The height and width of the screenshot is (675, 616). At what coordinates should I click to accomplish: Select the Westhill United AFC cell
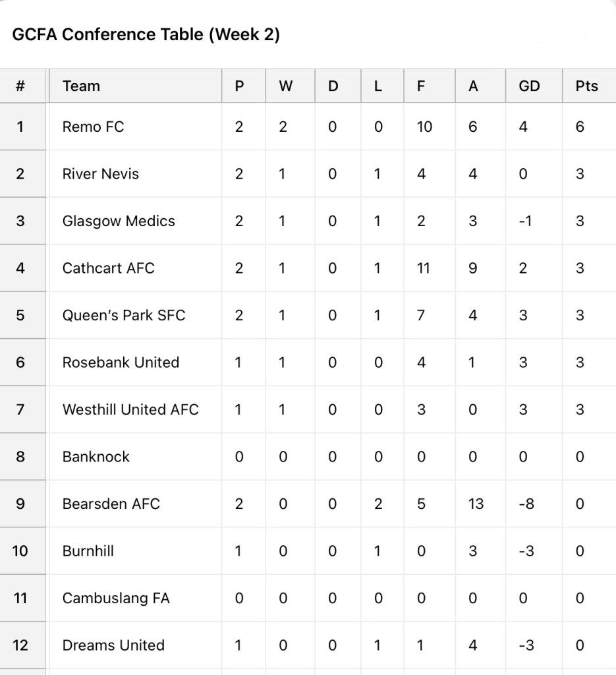(x=130, y=409)
